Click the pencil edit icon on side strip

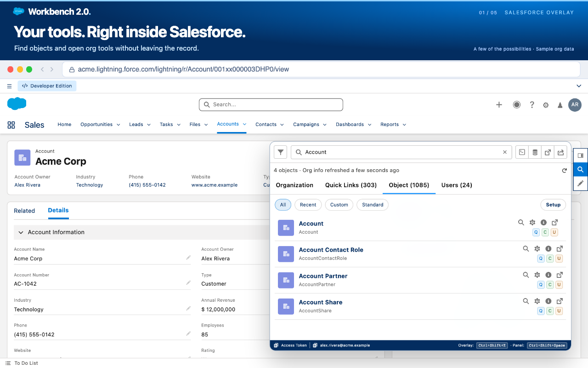coord(581,183)
